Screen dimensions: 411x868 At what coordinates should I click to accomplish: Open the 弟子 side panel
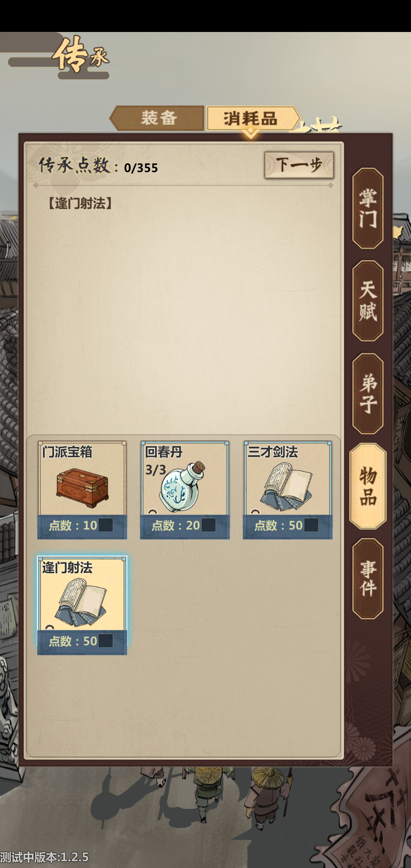(368, 394)
